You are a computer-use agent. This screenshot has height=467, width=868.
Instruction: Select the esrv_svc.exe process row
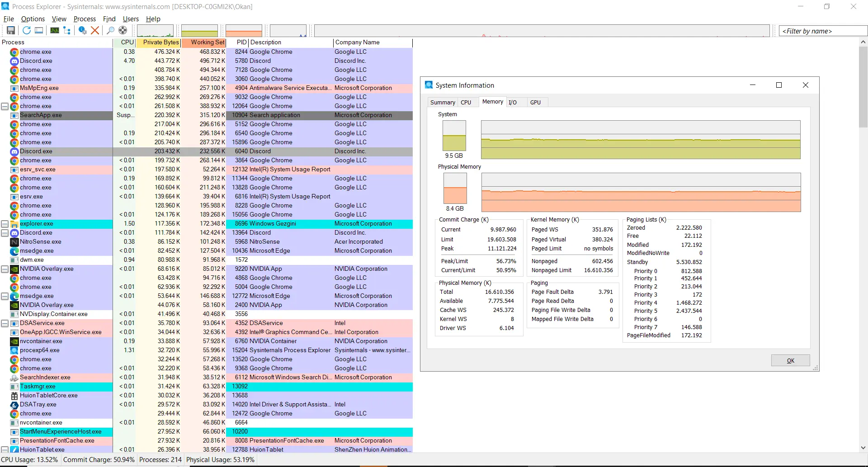[x=206, y=170]
